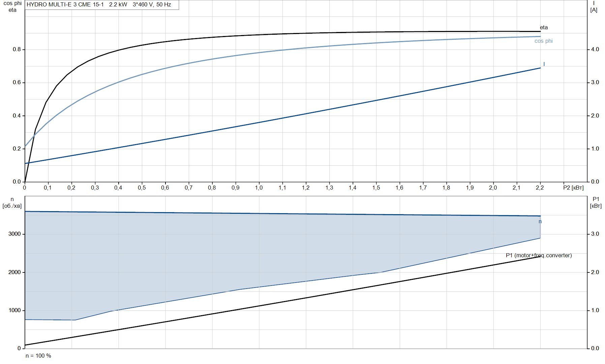Click the 'I [A]' axis title at top right

click(594, 7)
